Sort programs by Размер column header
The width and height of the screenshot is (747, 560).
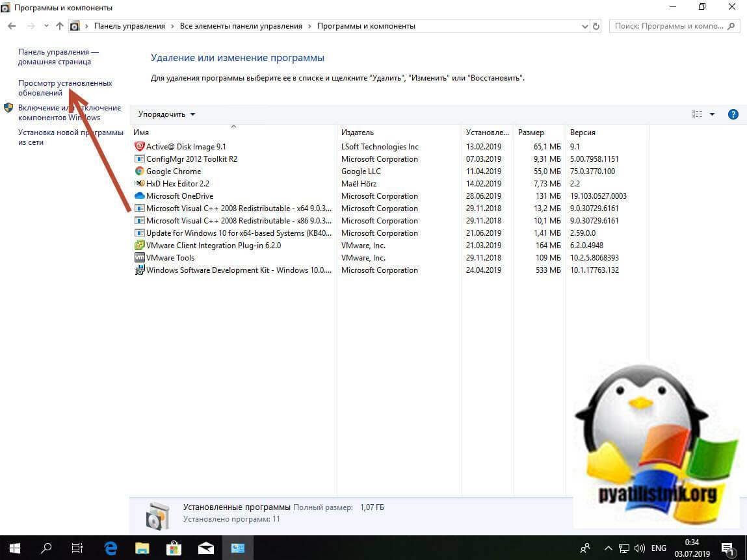(x=531, y=133)
